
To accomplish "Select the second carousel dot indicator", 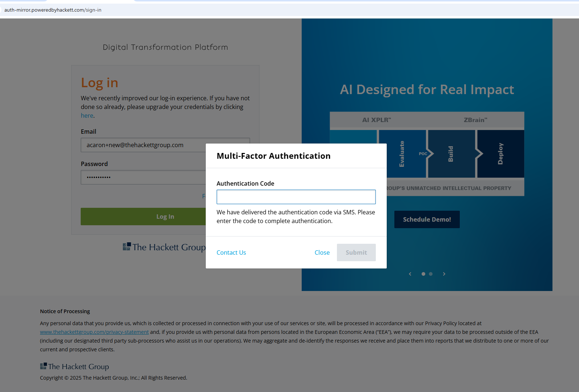I will coord(431,274).
